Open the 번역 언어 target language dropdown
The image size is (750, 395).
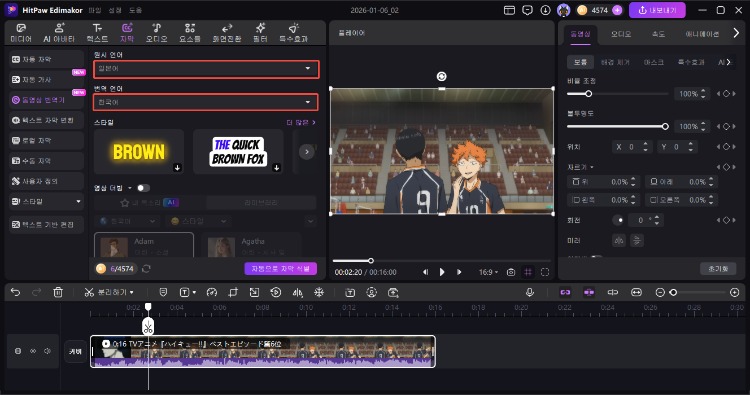(206, 102)
